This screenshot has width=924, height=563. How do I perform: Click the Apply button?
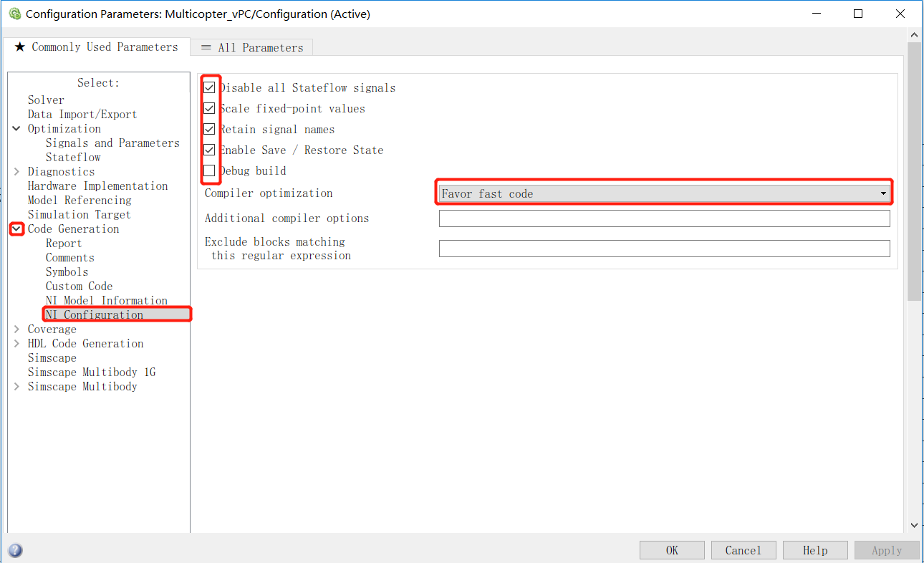pyautogui.click(x=887, y=550)
